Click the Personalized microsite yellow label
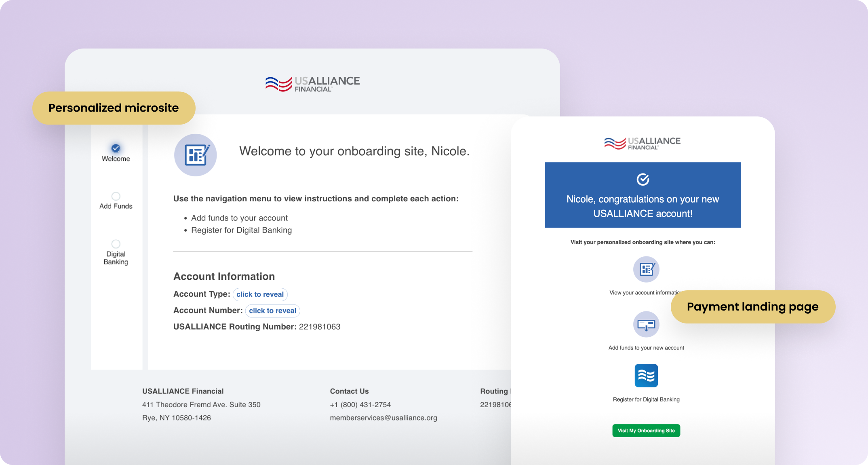This screenshot has width=868, height=465. point(114,108)
